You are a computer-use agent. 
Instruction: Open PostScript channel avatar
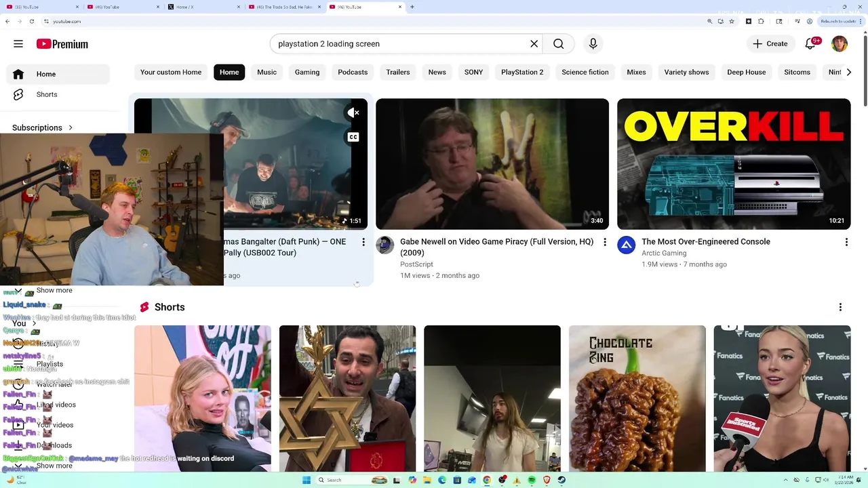(x=384, y=245)
